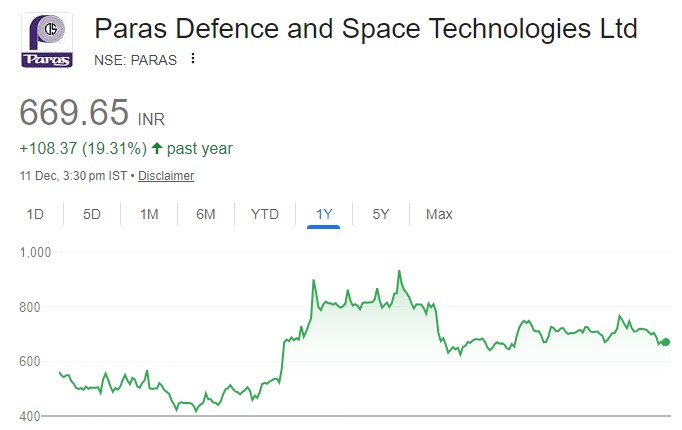Click the chart's lowest point near 400
The height and width of the screenshot is (430, 682).
(196, 410)
